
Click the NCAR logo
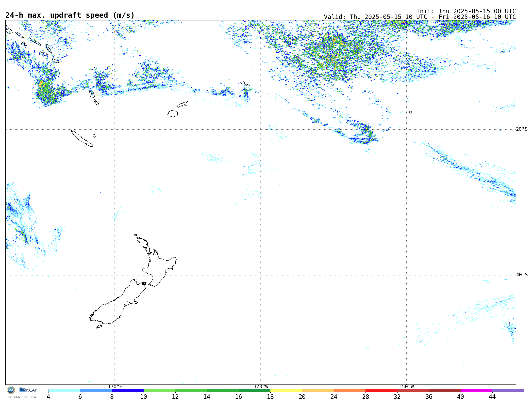28,390
